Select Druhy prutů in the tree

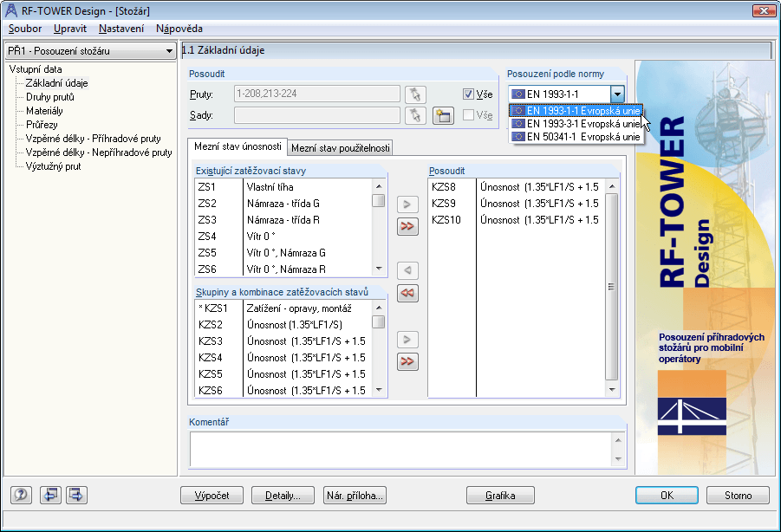[x=49, y=97]
